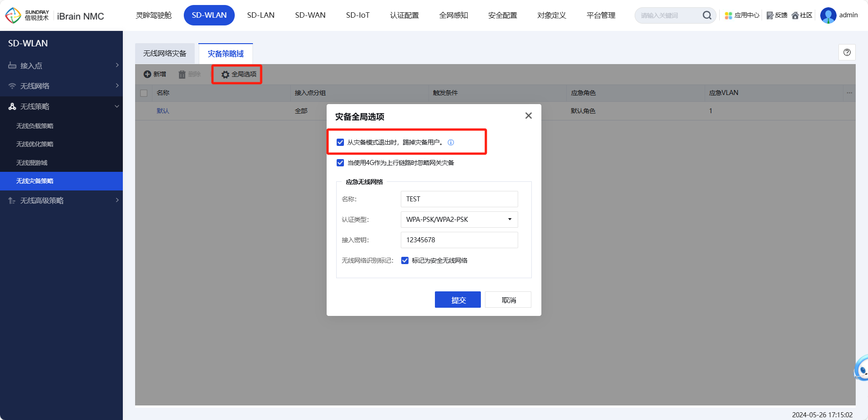Click the 新增 add button
The image size is (868, 420).
click(x=155, y=74)
